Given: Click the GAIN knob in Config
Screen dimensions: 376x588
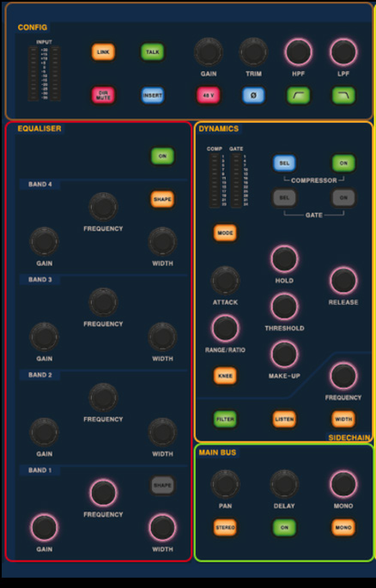Looking at the screenshot, I should [208, 52].
